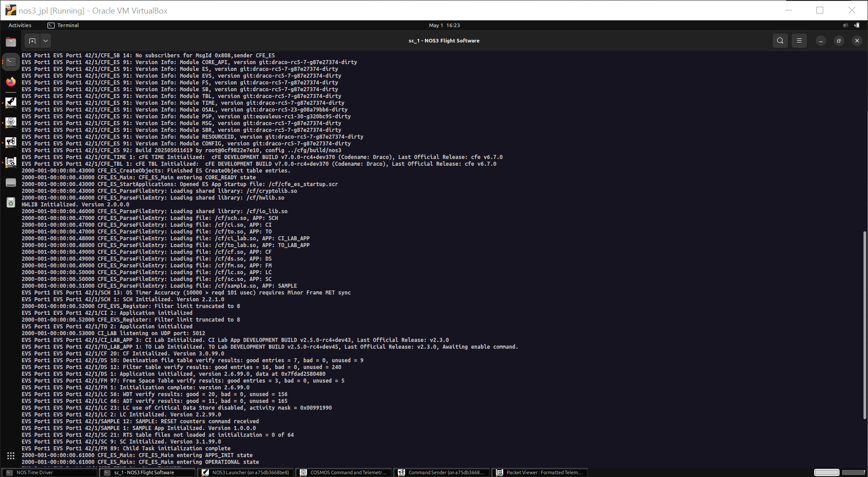
Task: Open the removable drive dock icon
Action: pyautogui.click(x=11, y=182)
